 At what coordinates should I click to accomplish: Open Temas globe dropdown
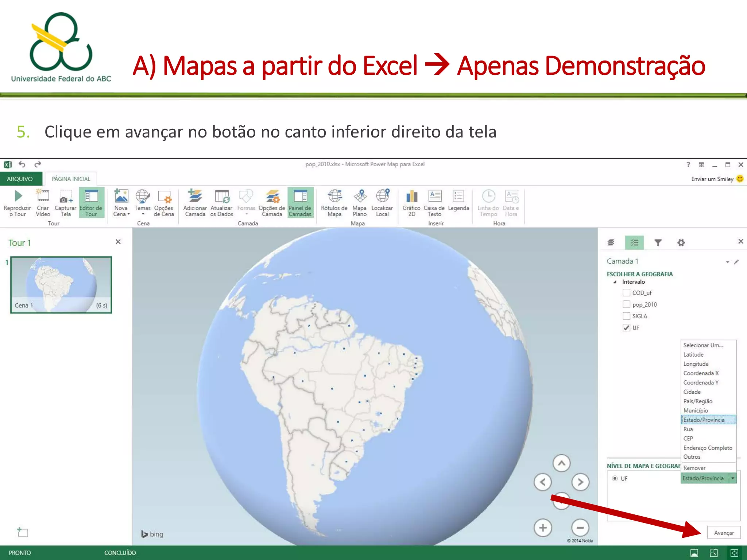(142, 203)
